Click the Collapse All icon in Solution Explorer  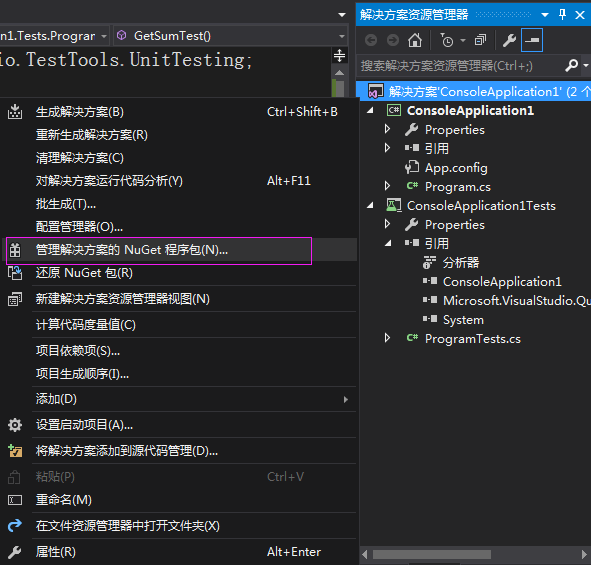pos(480,40)
